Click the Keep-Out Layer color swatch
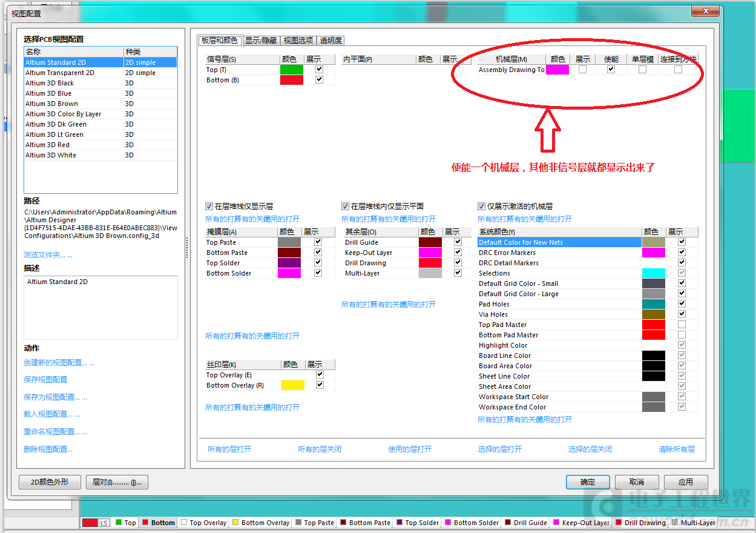 (430, 253)
